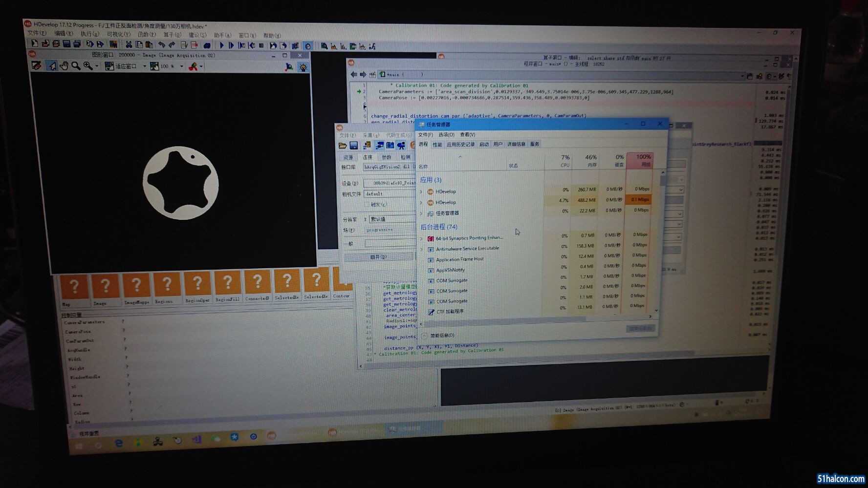Collapse details via 简略信息 in Task Manager
868x488 pixels.
[438, 336]
